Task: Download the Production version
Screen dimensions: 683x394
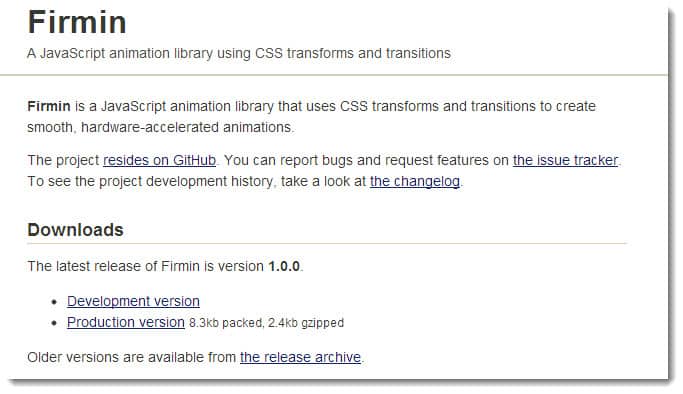Action: [x=126, y=322]
